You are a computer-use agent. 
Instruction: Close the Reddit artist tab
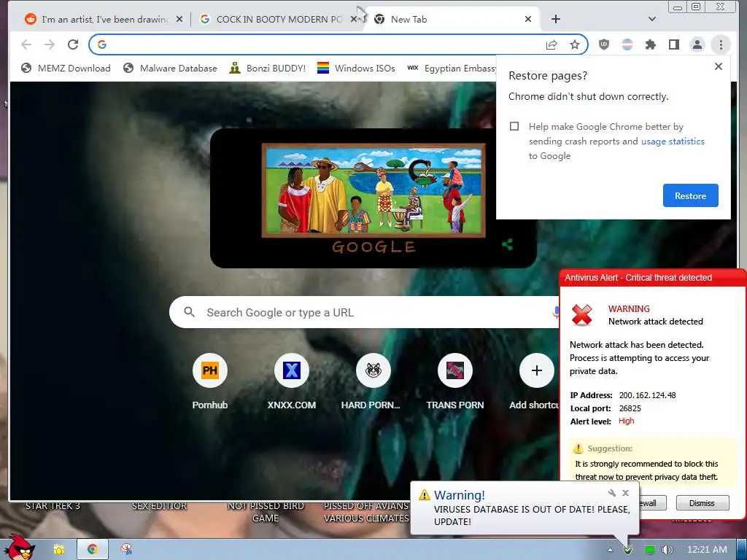[x=179, y=19]
